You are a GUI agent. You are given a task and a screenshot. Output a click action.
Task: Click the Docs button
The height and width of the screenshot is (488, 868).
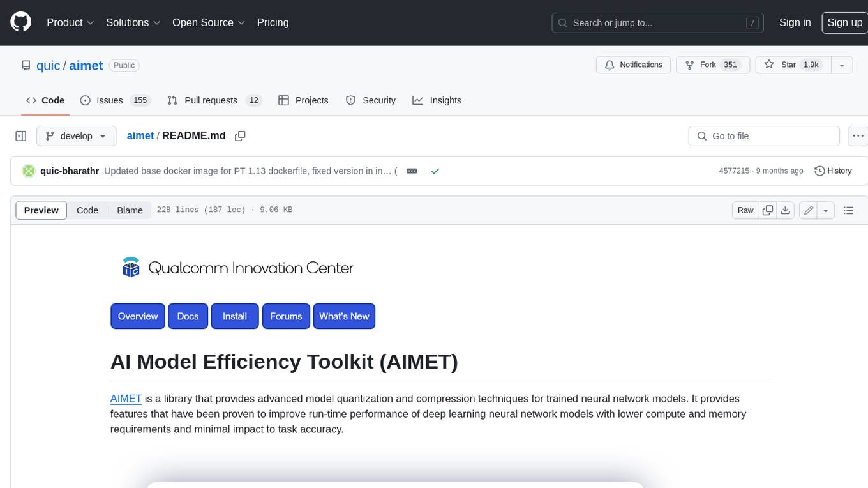tap(188, 316)
